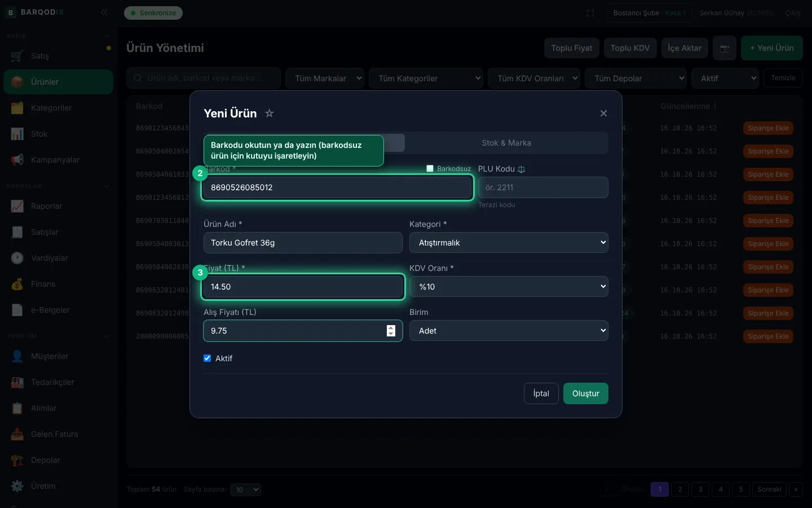812x508 pixels.
Task: Open Depolar in the sidebar menu
Action: pyautogui.click(x=59, y=460)
